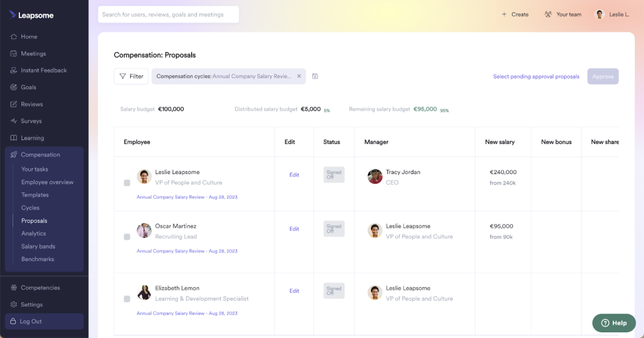Check the Elizabeth Lemon row checkbox
644x338 pixels.
coord(127,299)
